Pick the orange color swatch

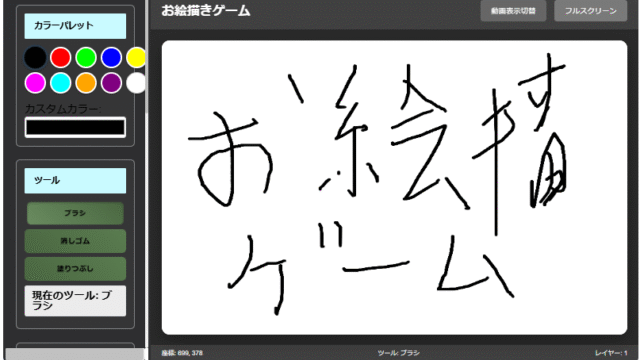[x=86, y=83]
